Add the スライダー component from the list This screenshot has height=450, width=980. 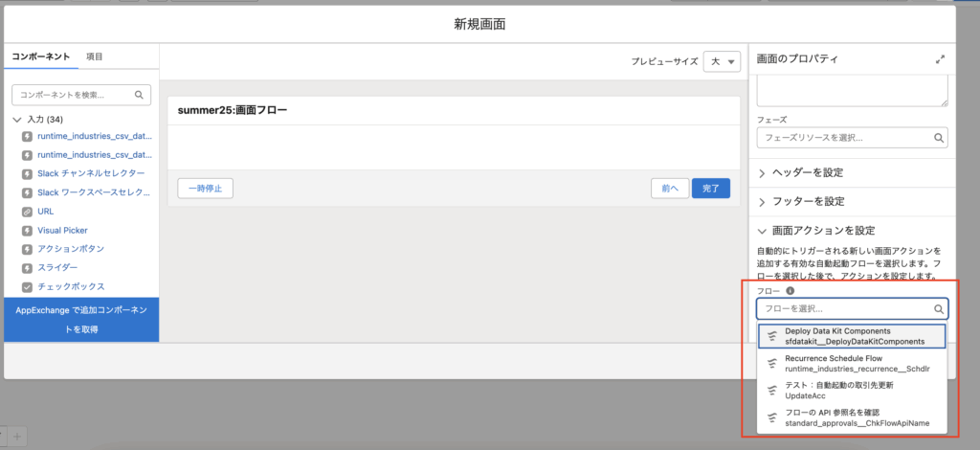[x=58, y=267]
